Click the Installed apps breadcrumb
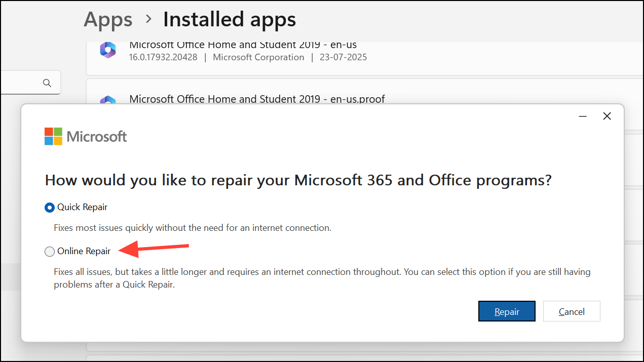The height and width of the screenshot is (362, 644). [x=229, y=19]
